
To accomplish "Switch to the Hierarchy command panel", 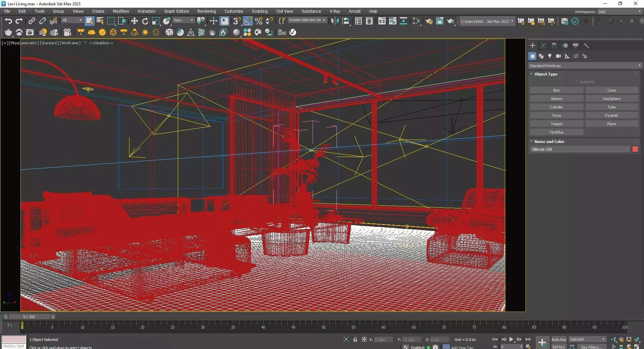I will [x=554, y=46].
